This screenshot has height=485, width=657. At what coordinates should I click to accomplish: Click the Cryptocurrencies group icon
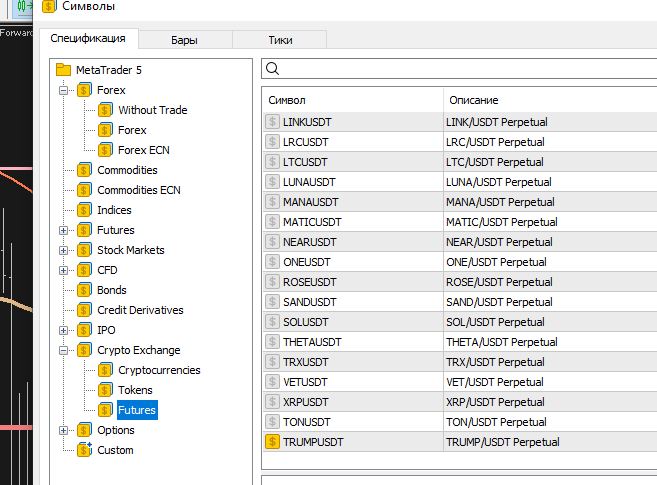tap(105, 370)
